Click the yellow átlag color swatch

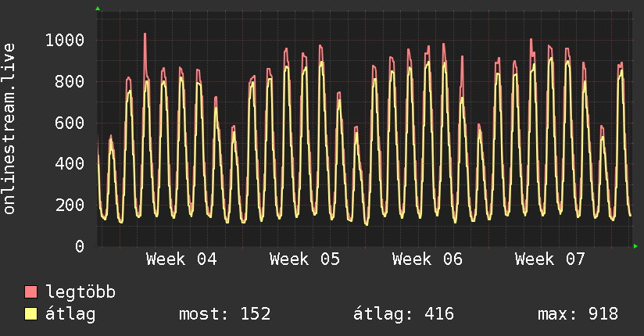click(31, 314)
